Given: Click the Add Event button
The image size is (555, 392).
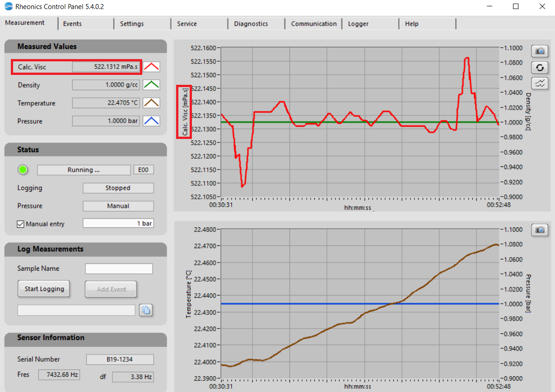Looking at the screenshot, I should 112,289.
